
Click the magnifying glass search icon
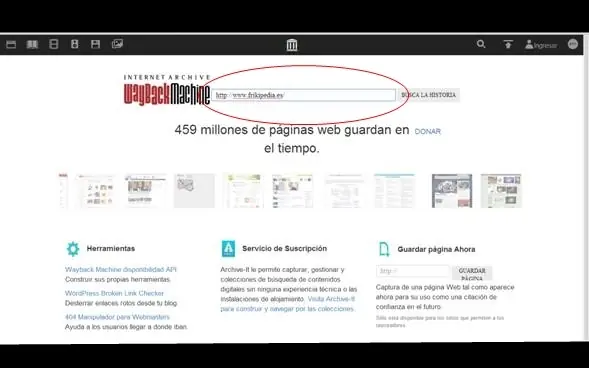[481, 44]
